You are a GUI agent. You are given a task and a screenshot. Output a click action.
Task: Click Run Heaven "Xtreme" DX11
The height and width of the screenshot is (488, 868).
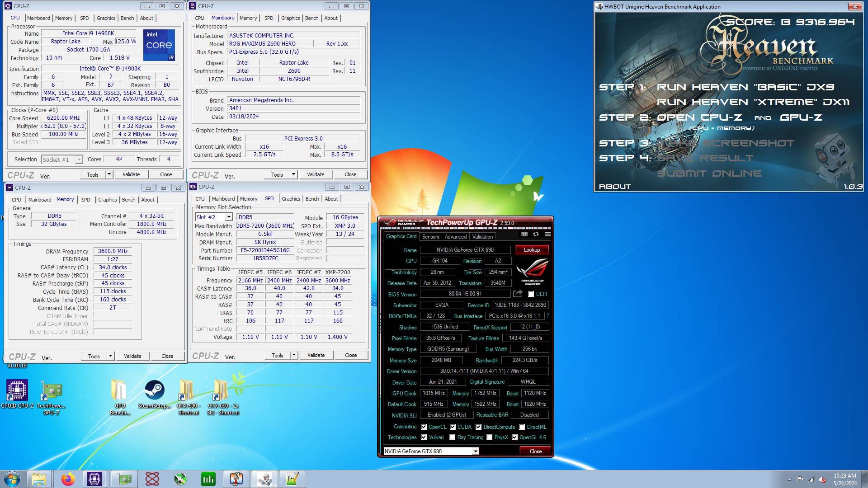753,102
